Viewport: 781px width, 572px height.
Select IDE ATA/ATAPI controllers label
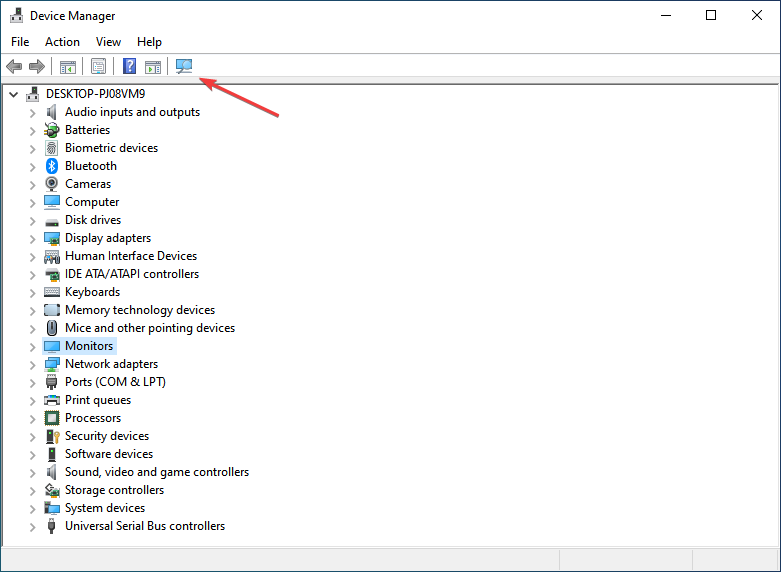132,274
